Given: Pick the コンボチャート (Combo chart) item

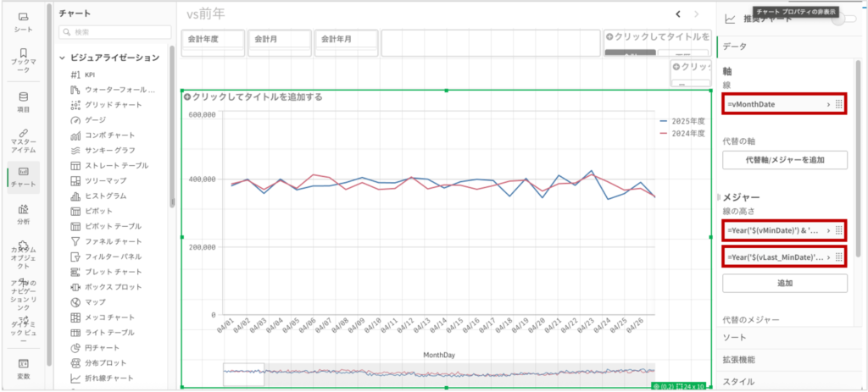Looking at the screenshot, I should pos(108,135).
